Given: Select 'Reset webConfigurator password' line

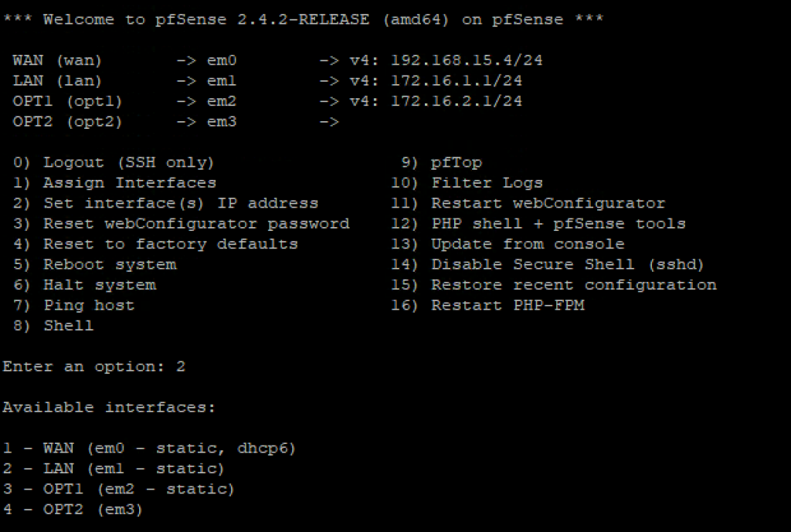Looking at the screenshot, I should (x=181, y=224).
